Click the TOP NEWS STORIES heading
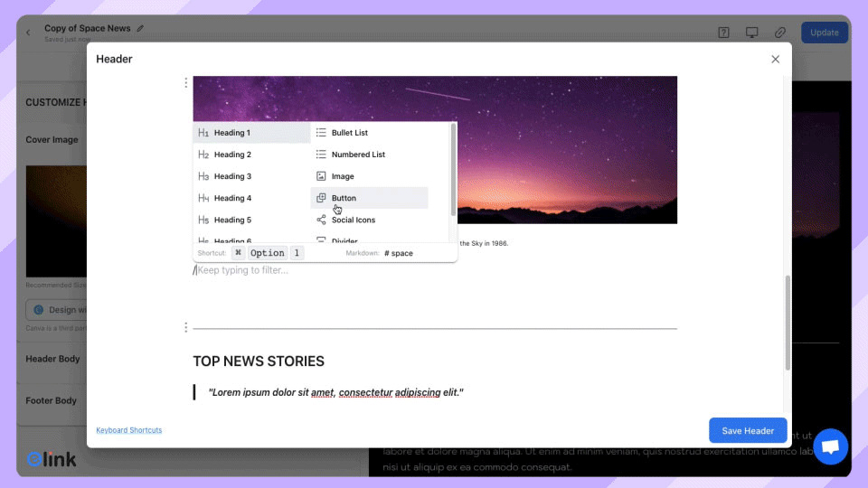 click(x=259, y=361)
